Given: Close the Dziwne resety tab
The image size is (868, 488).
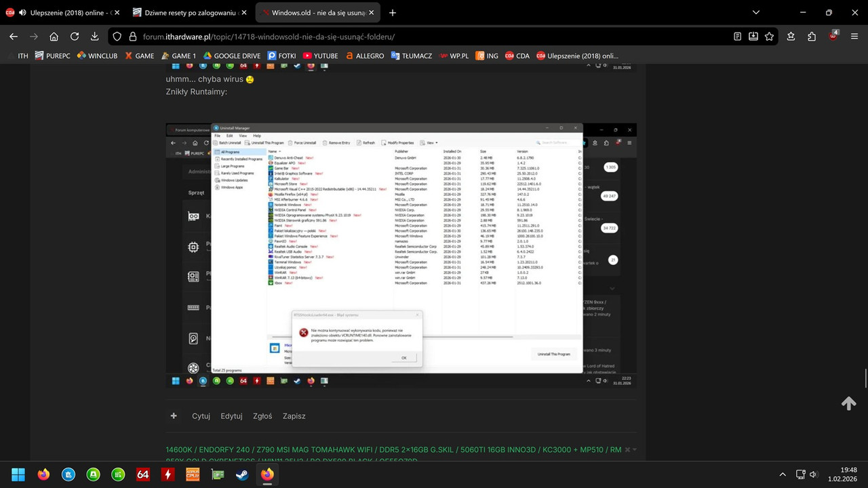Looking at the screenshot, I should click(x=244, y=13).
